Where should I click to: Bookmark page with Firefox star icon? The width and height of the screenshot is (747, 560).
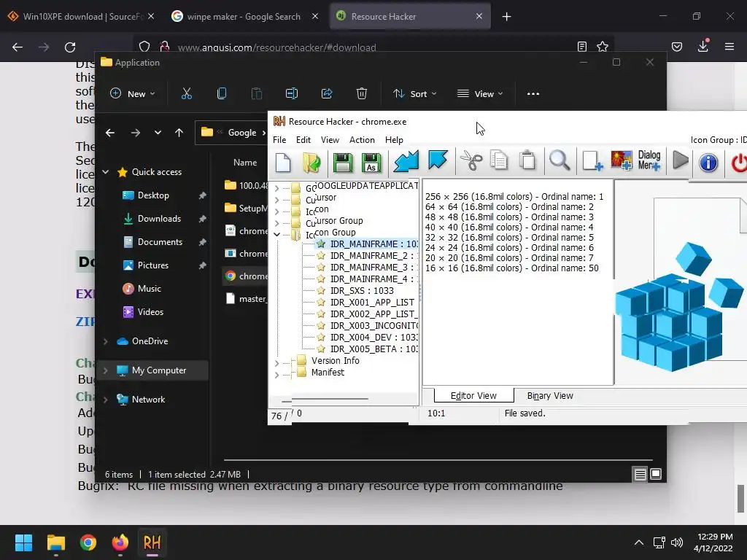tap(603, 47)
